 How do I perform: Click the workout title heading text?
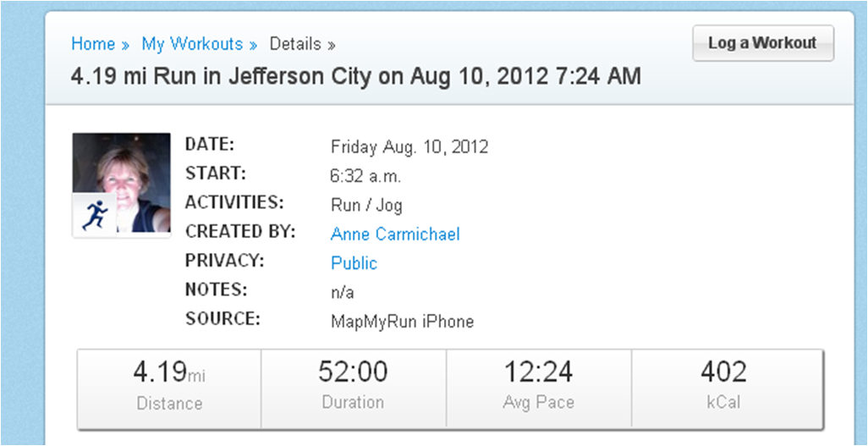355,76
